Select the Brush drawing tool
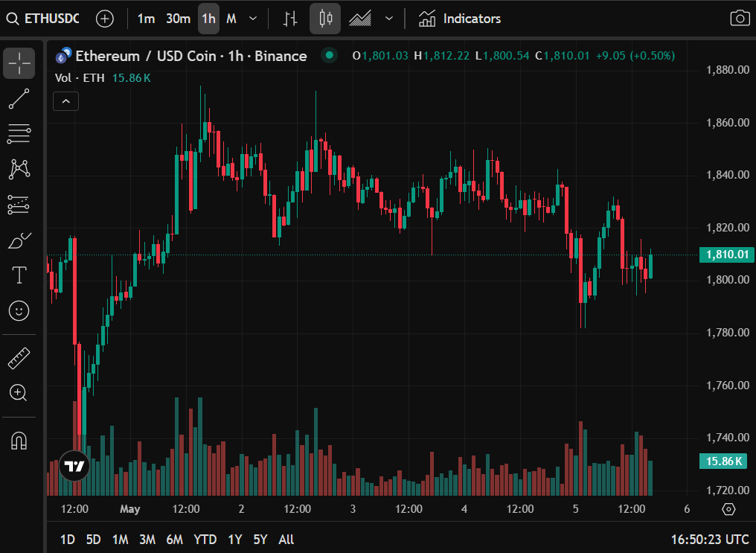 tap(19, 240)
